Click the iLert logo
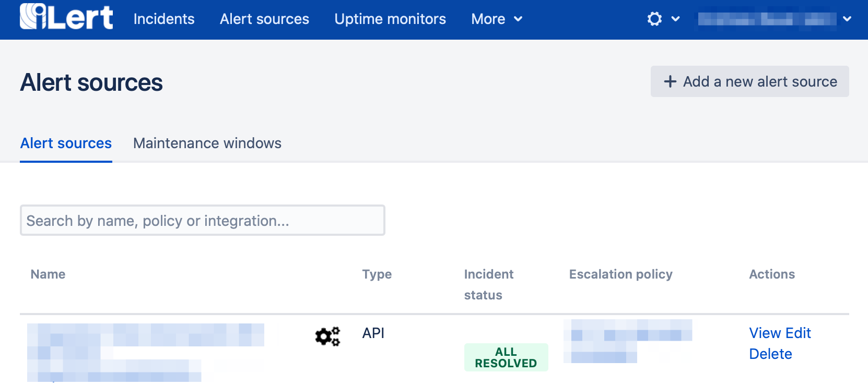 66,17
